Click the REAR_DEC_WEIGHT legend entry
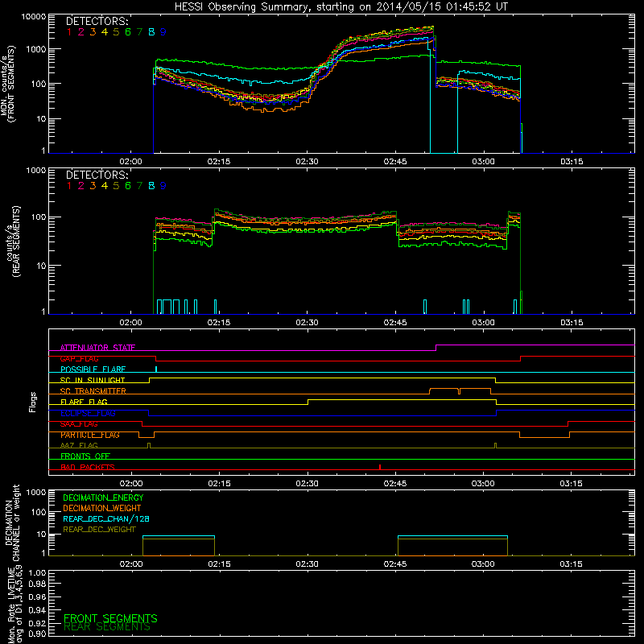This screenshot has height=644, width=644. point(99,530)
